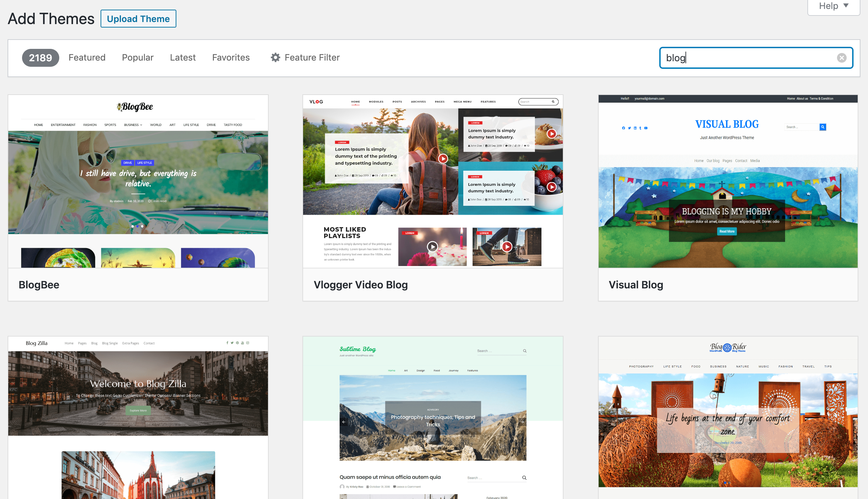The width and height of the screenshot is (868, 499).
Task: Switch to the Featured tab
Action: tap(87, 57)
